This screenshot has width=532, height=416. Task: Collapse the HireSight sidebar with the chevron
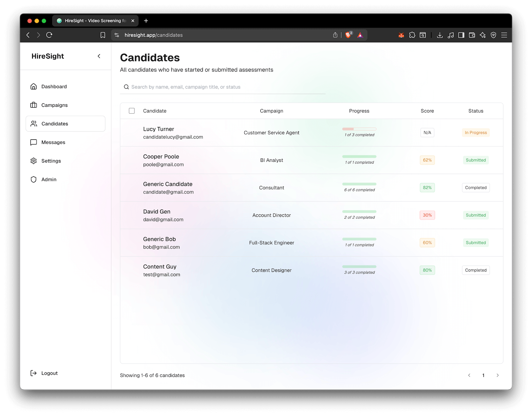tap(99, 56)
